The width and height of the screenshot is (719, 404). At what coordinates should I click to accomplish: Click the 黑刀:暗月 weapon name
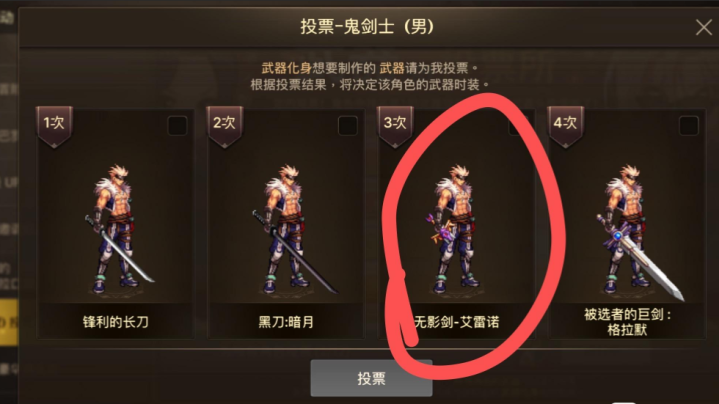(286, 322)
